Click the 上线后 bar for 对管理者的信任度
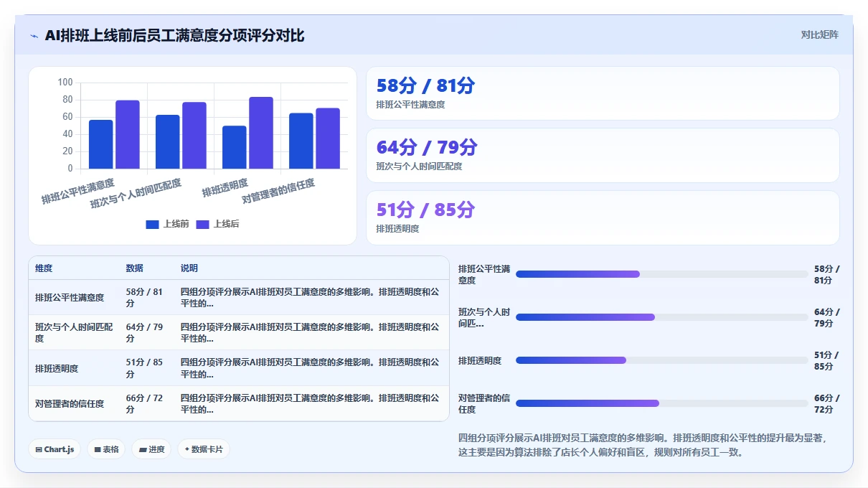This screenshot has width=868, height=488. coord(328,139)
